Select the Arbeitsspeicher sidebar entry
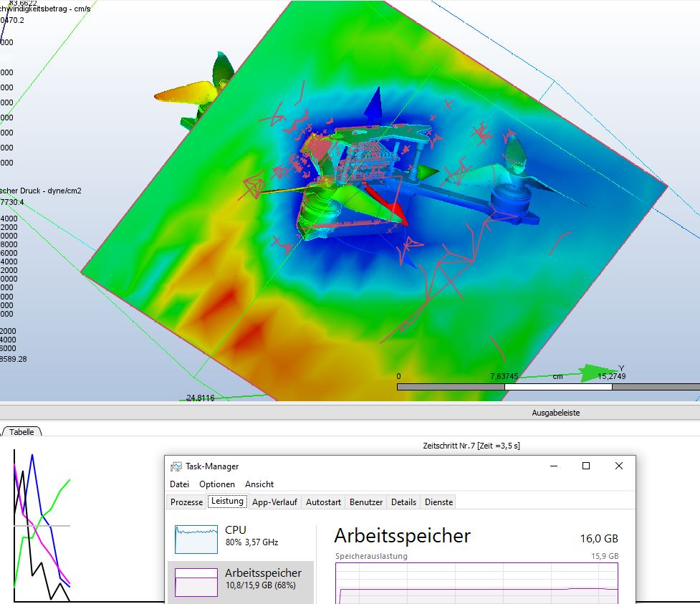Viewport: 700px width, 604px height. (241, 582)
